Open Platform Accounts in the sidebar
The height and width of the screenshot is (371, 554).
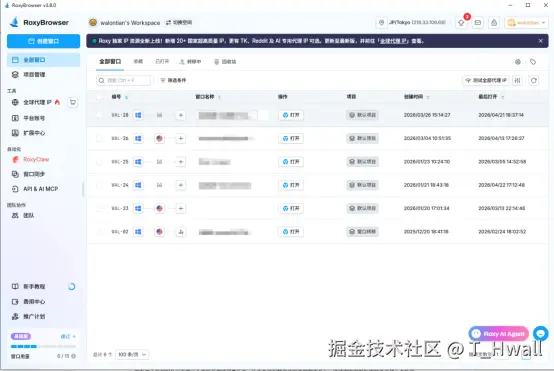(x=43, y=118)
